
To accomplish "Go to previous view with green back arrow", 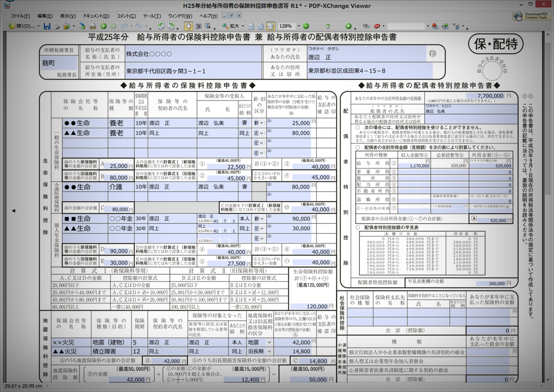I will pos(103,26).
